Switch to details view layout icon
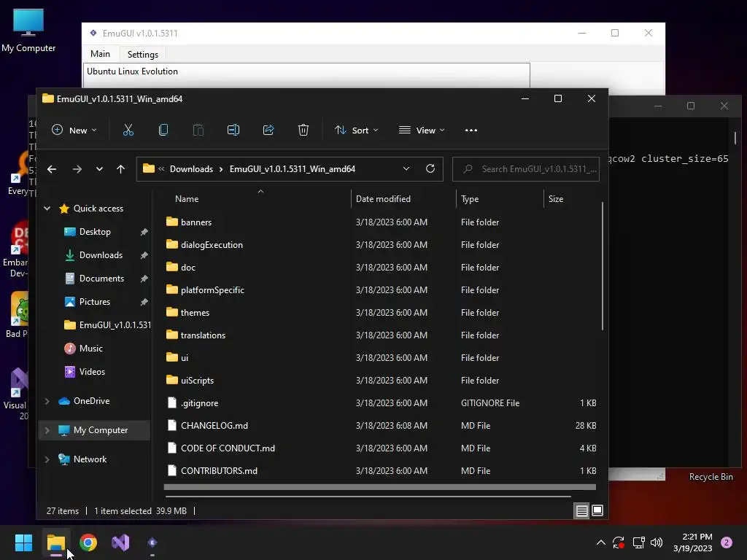This screenshot has height=560, width=747. [581, 511]
